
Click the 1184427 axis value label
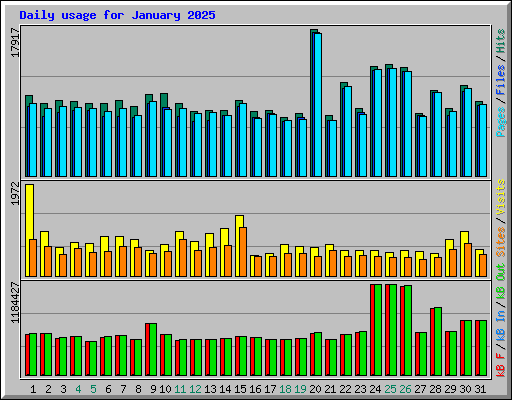(x=15, y=303)
